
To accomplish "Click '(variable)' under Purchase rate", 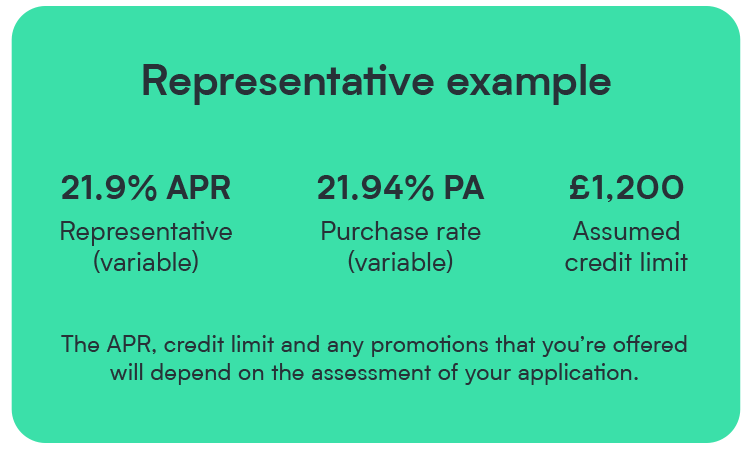I will 400,263.
